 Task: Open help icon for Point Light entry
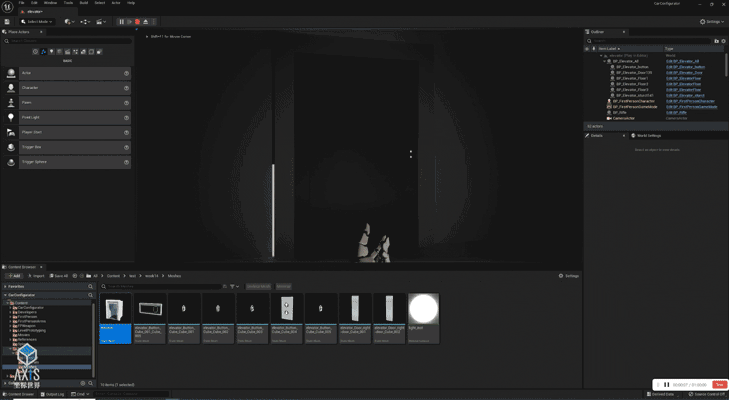[x=126, y=118]
